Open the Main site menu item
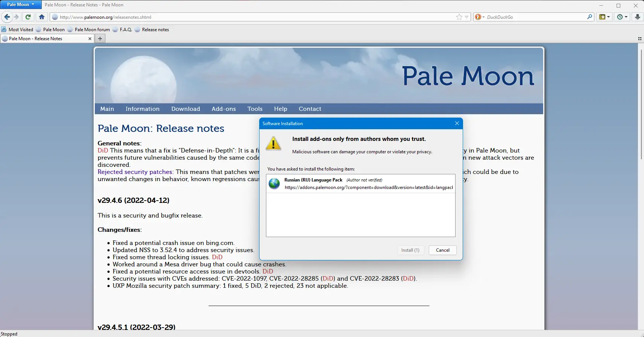 pyautogui.click(x=107, y=109)
